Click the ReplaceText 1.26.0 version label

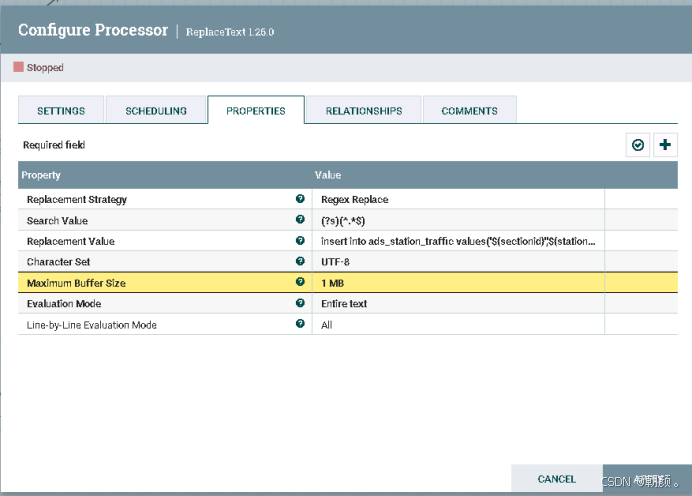point(230,32)
